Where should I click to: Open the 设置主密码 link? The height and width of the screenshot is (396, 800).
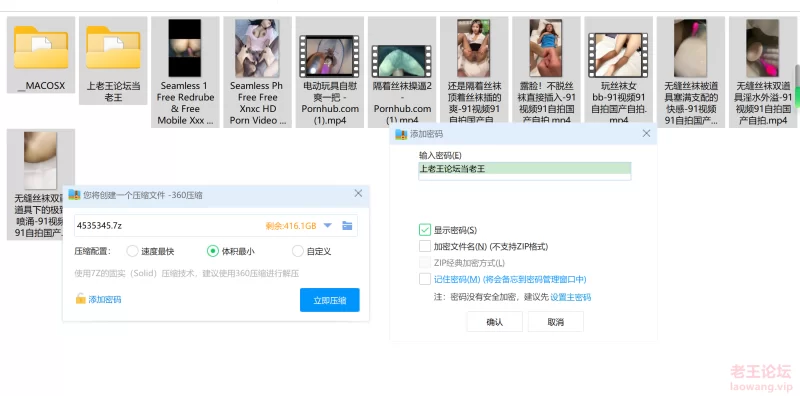570,297
